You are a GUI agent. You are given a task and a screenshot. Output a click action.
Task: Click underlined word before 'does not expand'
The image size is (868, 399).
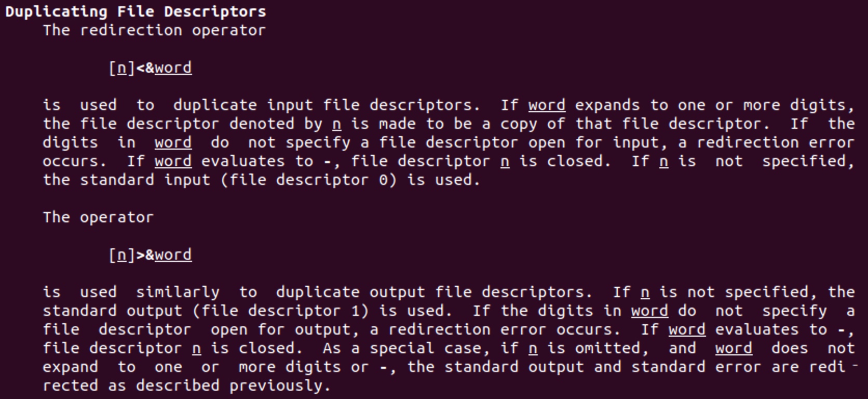(734, 349)
